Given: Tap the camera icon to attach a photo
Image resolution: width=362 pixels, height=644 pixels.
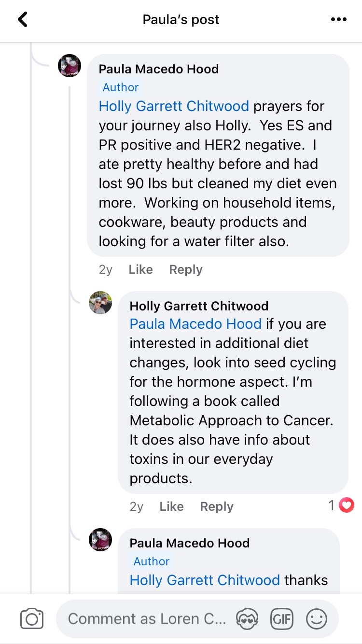Looking at the screenshot, I should 31,618.
